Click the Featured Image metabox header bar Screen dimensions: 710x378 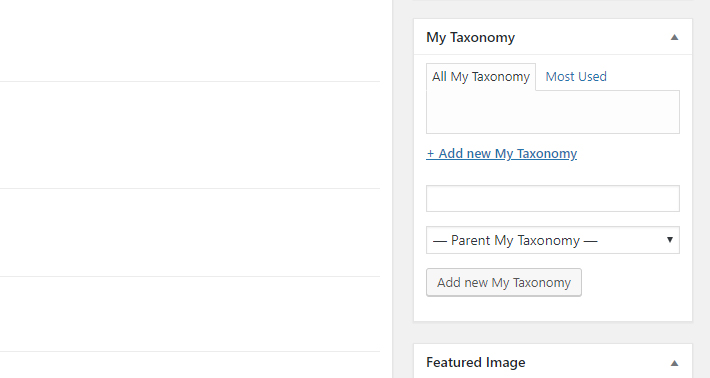(x=553, y=361)
